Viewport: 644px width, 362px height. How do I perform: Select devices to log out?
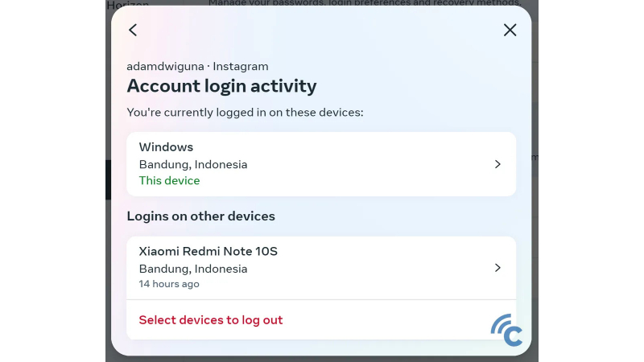211,320
